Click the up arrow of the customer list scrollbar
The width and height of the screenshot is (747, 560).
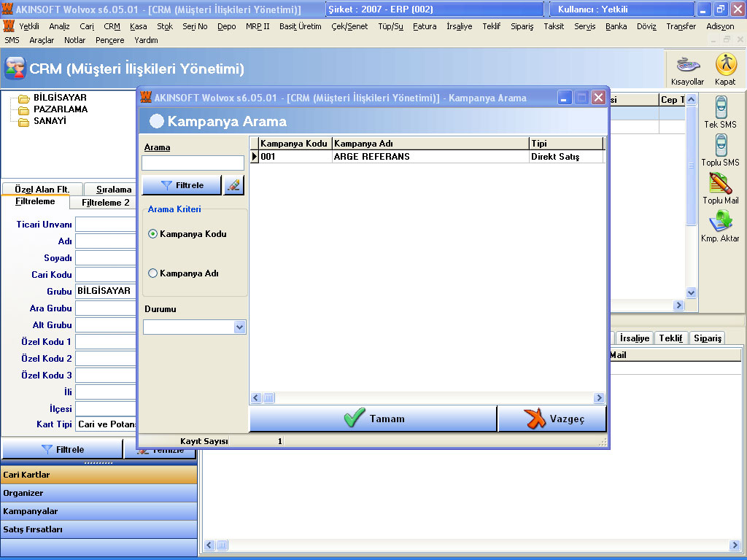tap(692, 99)
